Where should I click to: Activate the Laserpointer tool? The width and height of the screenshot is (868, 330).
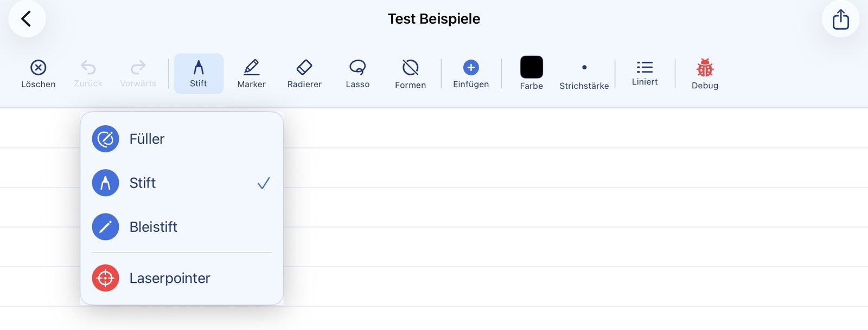pyautogui.click(x=170, y=278)
